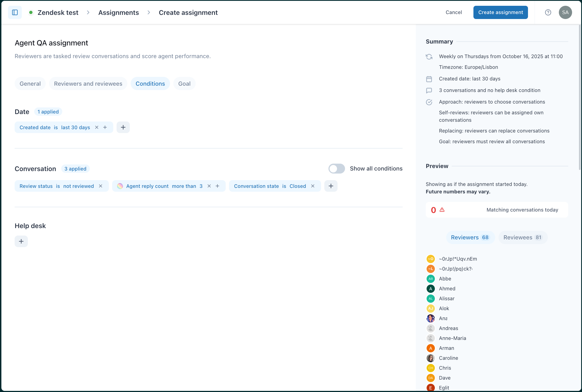582x392 pixels.
Task: Show the Reviewers 68 list
Action: [x=470, y=237]
